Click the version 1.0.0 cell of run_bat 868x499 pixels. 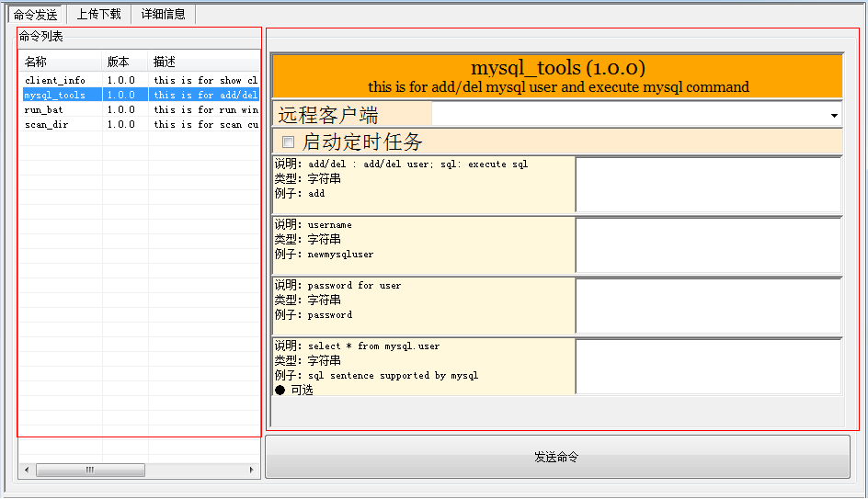(x=121, y=109)
